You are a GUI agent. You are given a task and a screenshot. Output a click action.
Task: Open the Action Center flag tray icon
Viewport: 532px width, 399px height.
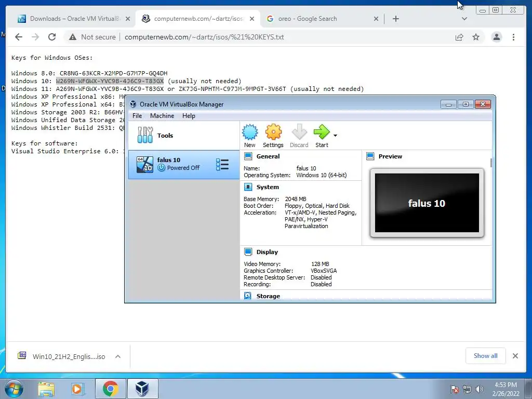455,389
